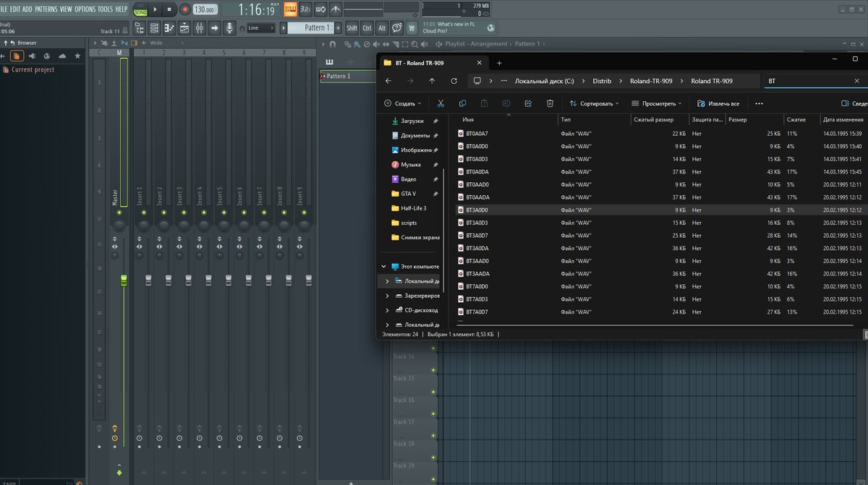
Task: Open the cloud tab in the Browser
Action: coord(62,56)
